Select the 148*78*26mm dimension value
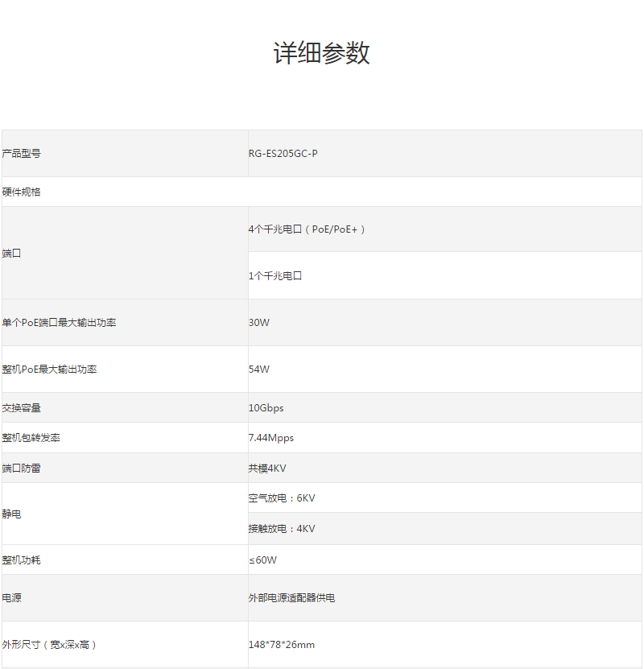The image size is (644, 669). [282, 645]
